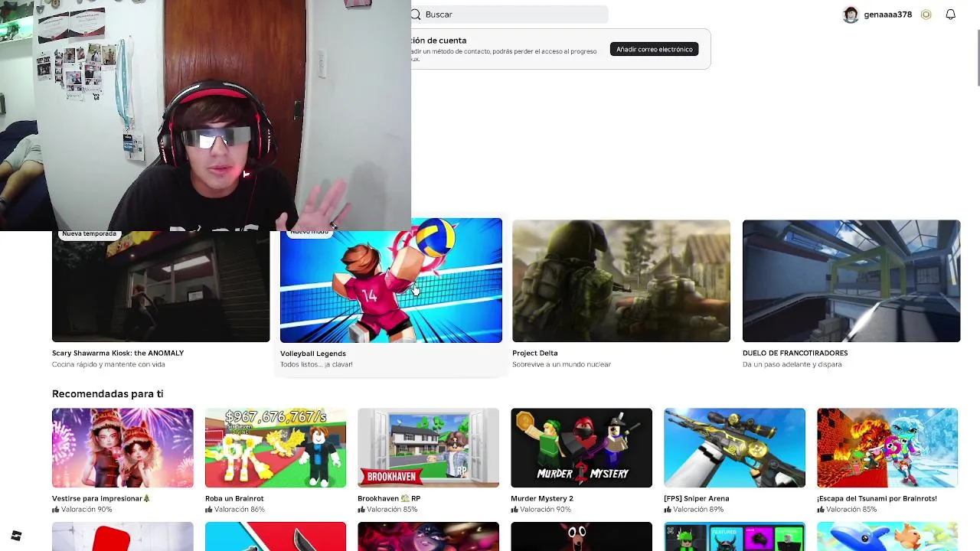
Task: Open the Project Delta game thumbnail
Action: 621,281
